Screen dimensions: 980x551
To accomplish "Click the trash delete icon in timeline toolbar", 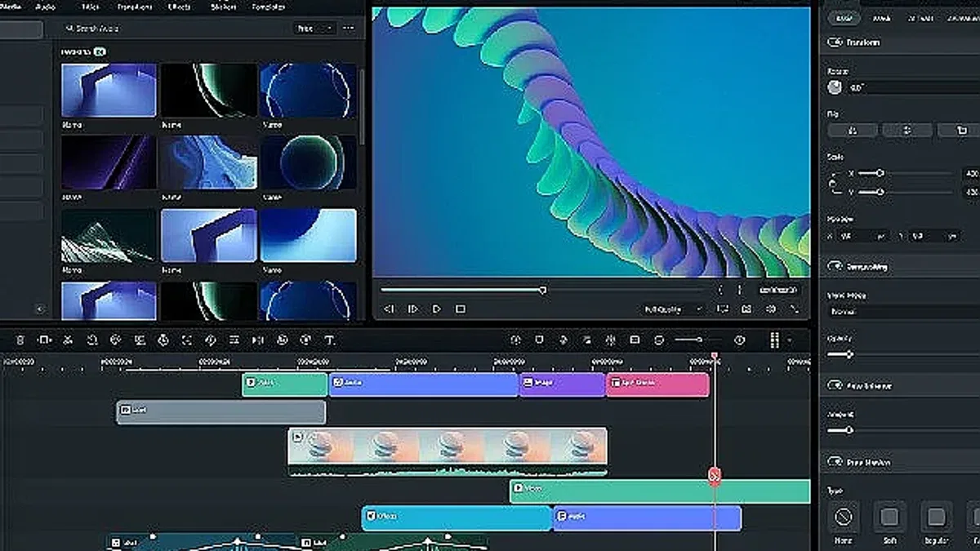I will [x=21, y=340].
